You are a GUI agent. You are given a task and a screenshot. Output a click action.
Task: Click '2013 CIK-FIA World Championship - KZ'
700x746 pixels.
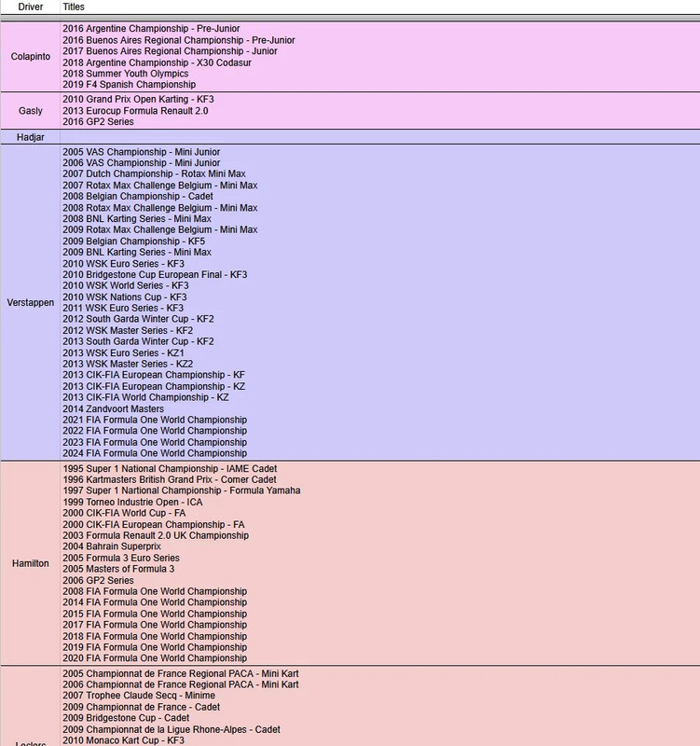(145, 397)
